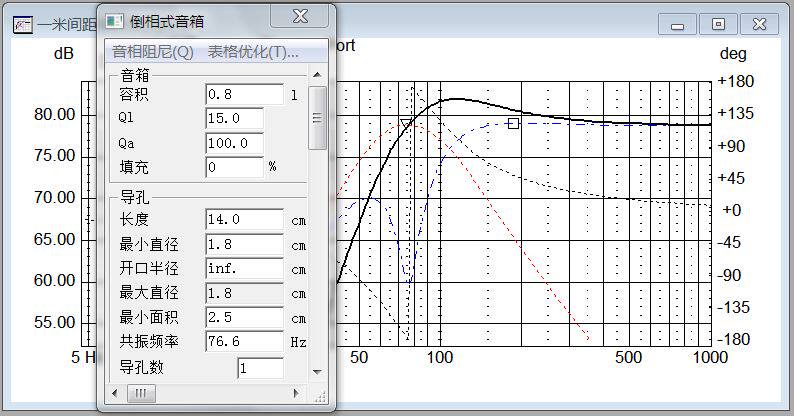This screenshot has height=416, width=794.
Task: Open the 音相阻尼(Q) menu
Action: [153, 52]
